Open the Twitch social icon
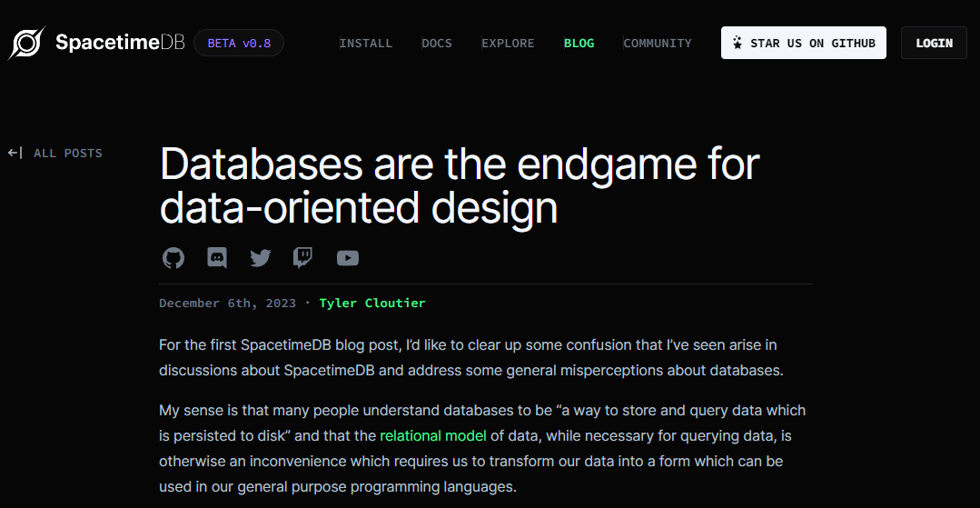The width and height of the screenshot is (980, 508). point(303,258)
